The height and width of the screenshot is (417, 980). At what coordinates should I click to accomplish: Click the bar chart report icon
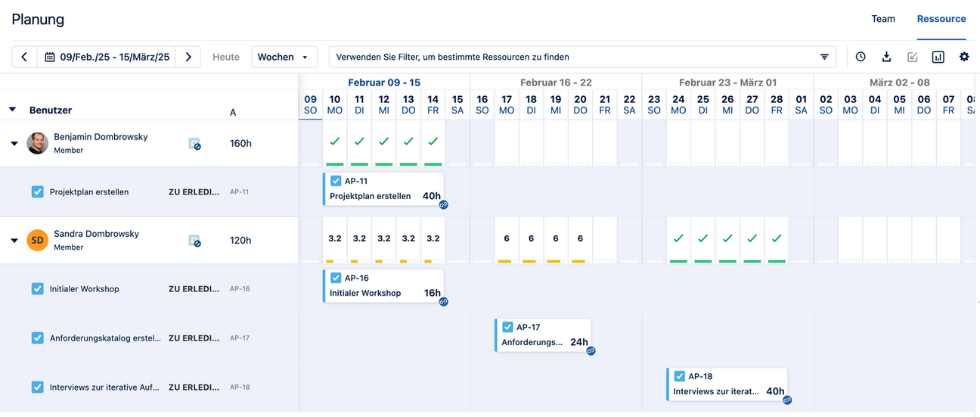tap(938, 57)
